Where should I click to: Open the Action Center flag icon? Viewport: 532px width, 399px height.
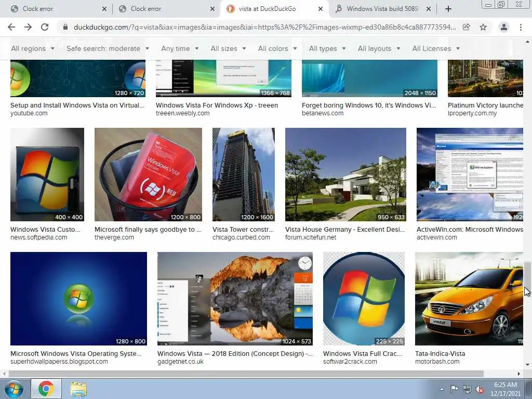pyautogui.click(x=454, y=389)
